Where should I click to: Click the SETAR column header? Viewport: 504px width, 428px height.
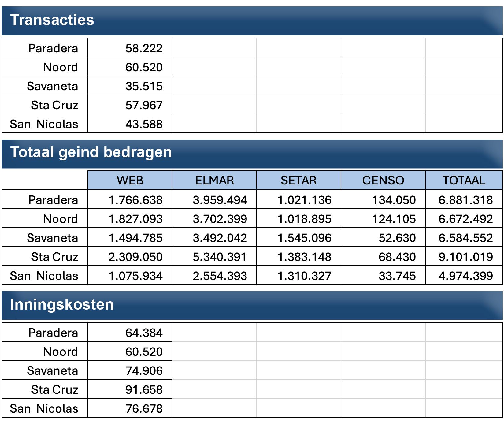[x=299, y=180]
